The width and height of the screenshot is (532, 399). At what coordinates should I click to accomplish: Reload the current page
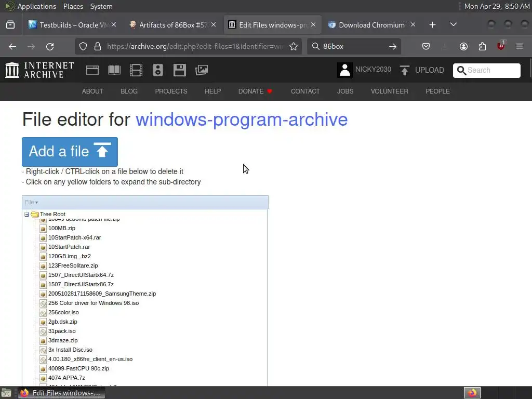coord(50,46)
